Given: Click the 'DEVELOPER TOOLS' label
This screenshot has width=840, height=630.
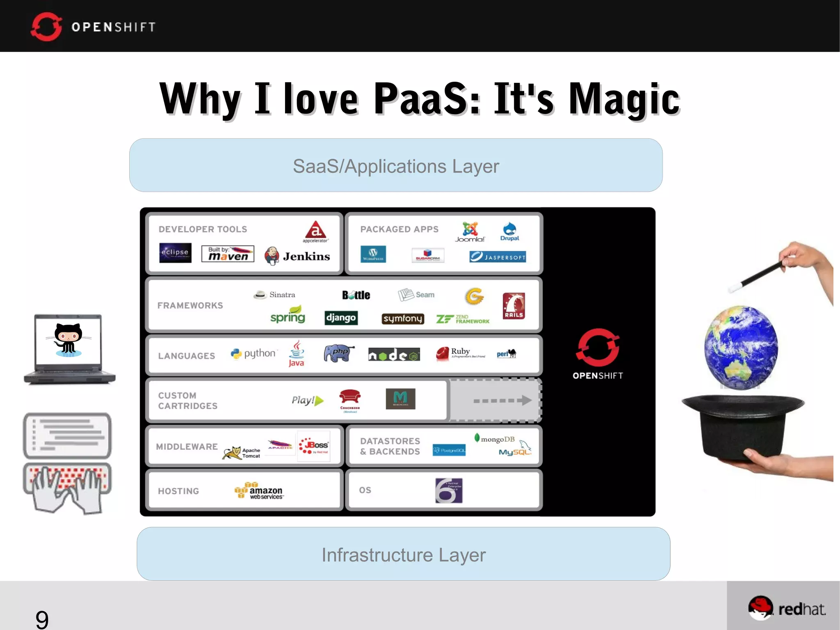Looking at the screenshot, I should coord(203,229).
